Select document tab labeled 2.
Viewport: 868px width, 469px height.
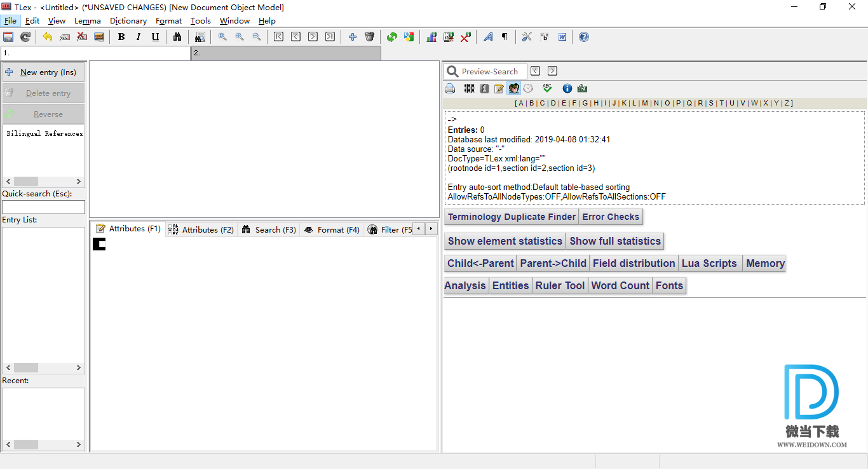click(x=286, y=53)
